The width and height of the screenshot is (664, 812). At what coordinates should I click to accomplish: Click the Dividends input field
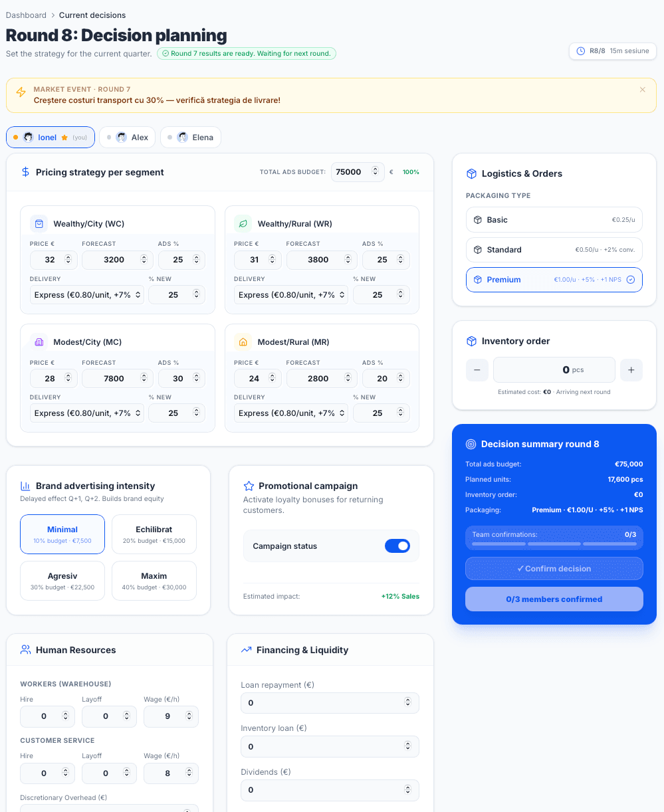pyautogui.click(x=330, y=790)
